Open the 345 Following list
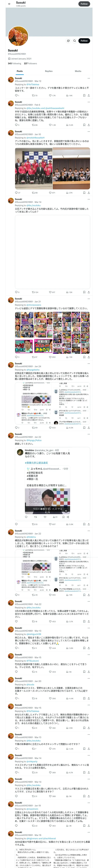This screenshot has height=868, width=98. click(x=15, y=63)
